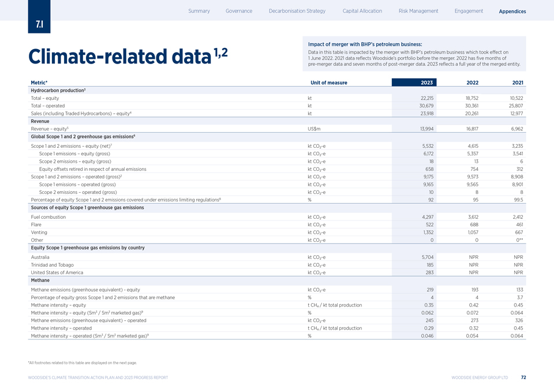Open the Summary navigation tab

199,11
